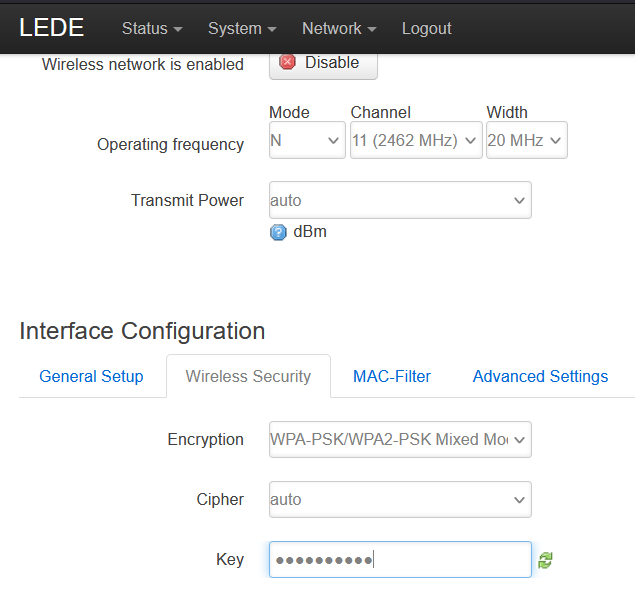Screen dimensions: 635x603
Task: Open the Mode dropdown
Action: (x=307, y=141)
